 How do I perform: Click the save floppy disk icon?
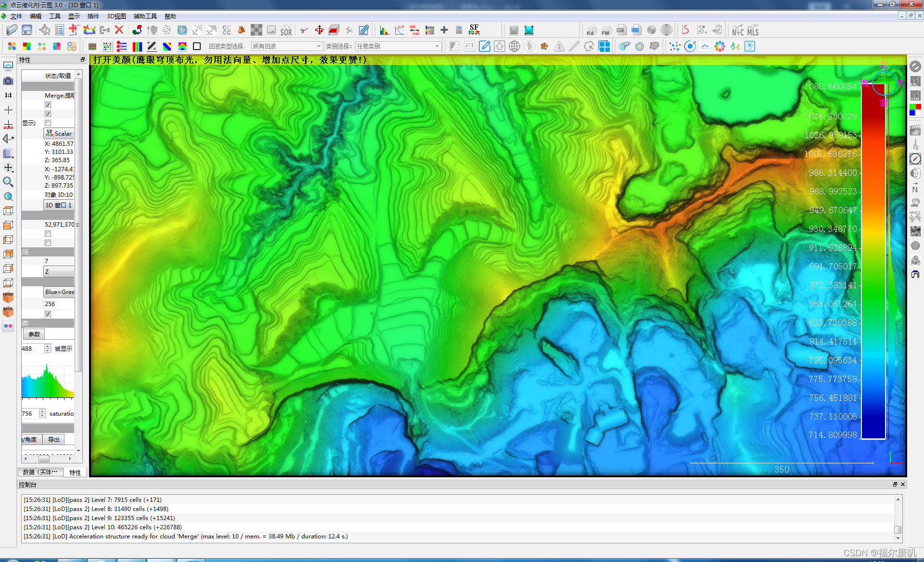tap(27, 30)
